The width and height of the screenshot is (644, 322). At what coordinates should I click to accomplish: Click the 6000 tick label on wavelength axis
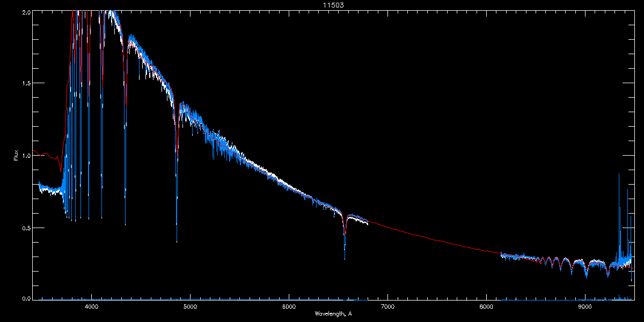289,307
